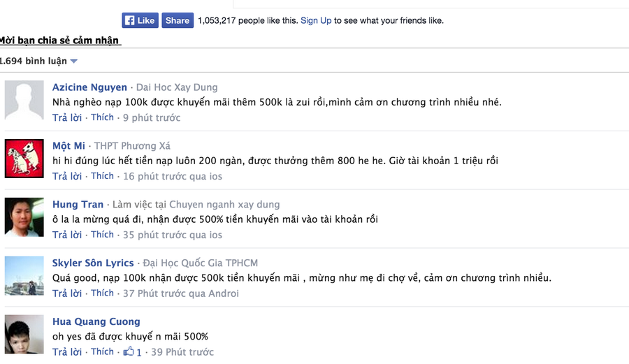Open the Mời bạn chia sẻ cảm nhận link
Viewport: 629px width, 364px height.
click(60, 41)
